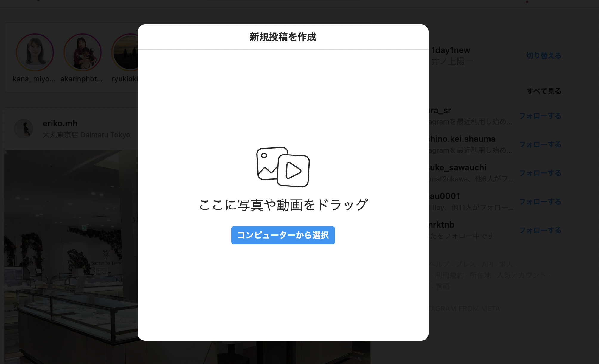Open Daimaru Tokyo location link
Viewport: 599px width, 364px height.
click(86, 135)
